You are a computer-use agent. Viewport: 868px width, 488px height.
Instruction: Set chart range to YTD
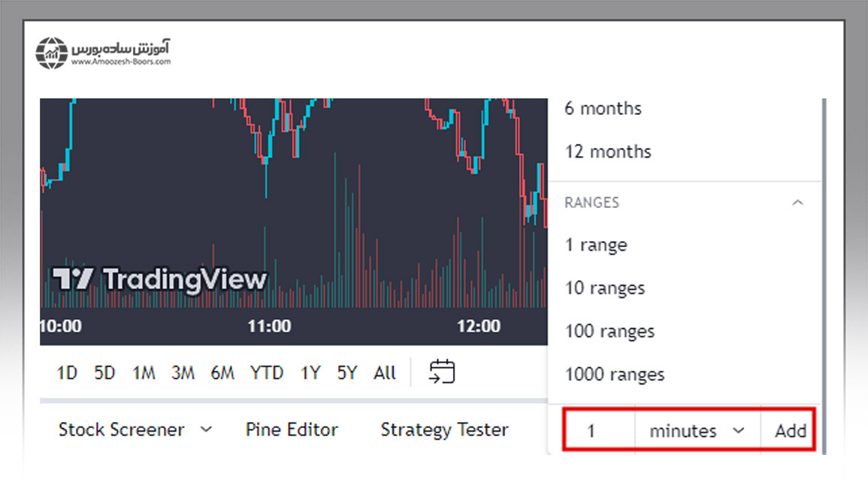tap(267, 373)
